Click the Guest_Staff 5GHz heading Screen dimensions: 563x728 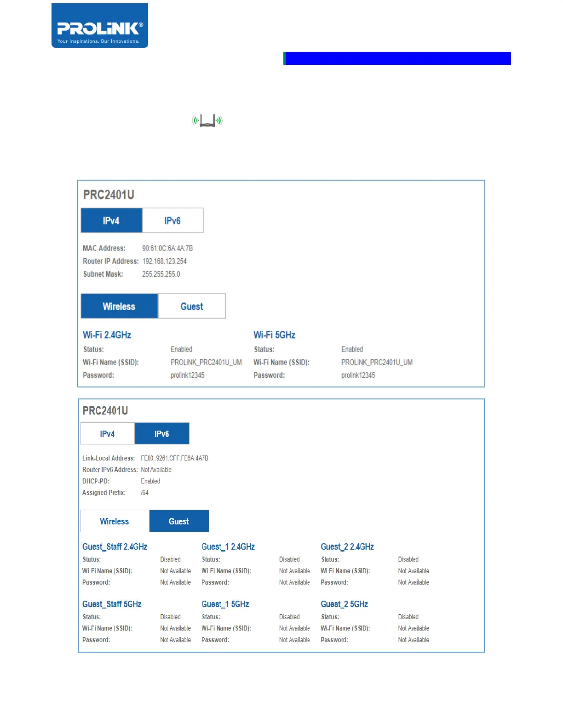pyautogui.click(x=112, y=604)
